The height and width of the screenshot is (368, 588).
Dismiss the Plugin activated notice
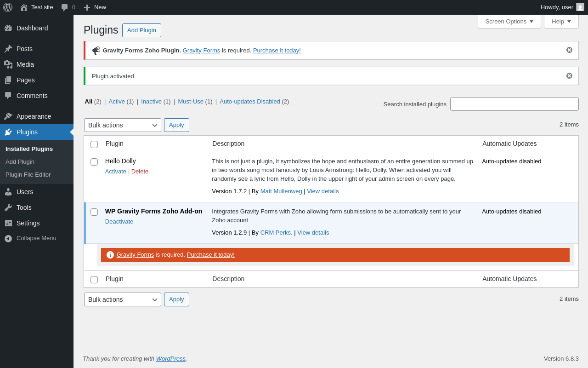point(569,76)
